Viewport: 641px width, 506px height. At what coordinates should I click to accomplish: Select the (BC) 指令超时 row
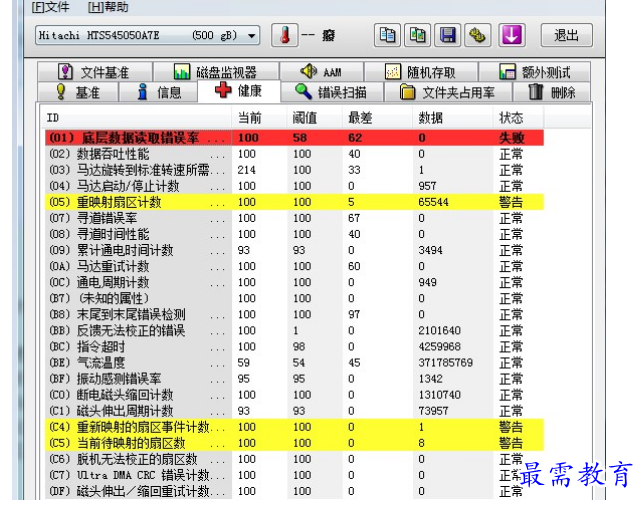click(294, 347)
